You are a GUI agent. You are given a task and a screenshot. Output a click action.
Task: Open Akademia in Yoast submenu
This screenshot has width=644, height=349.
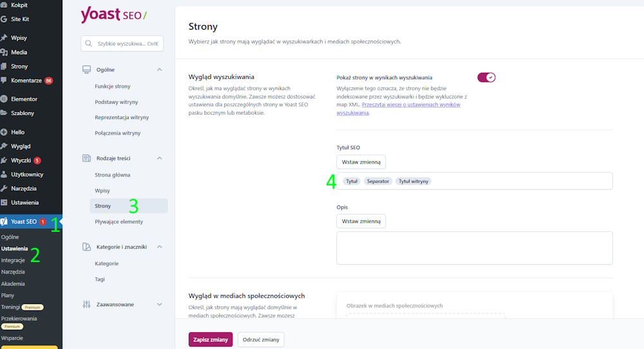coord(13,284)
